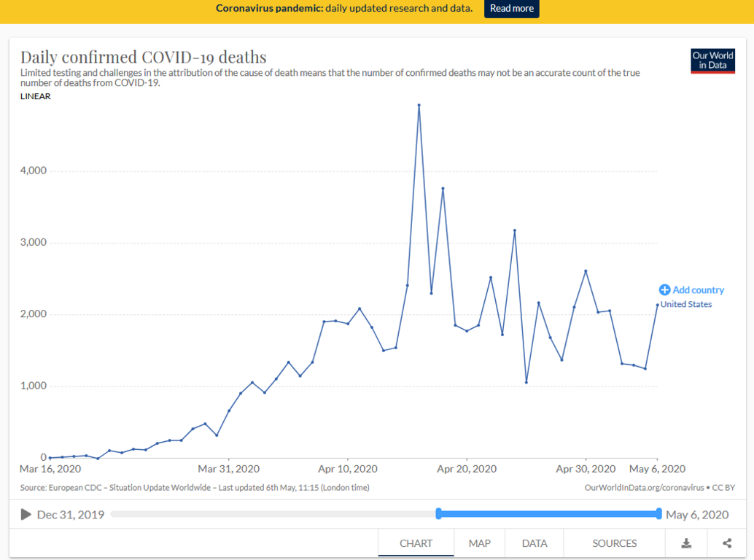Click the share icon
Viewport: 754px width, 560px height.
click(727, 543)
